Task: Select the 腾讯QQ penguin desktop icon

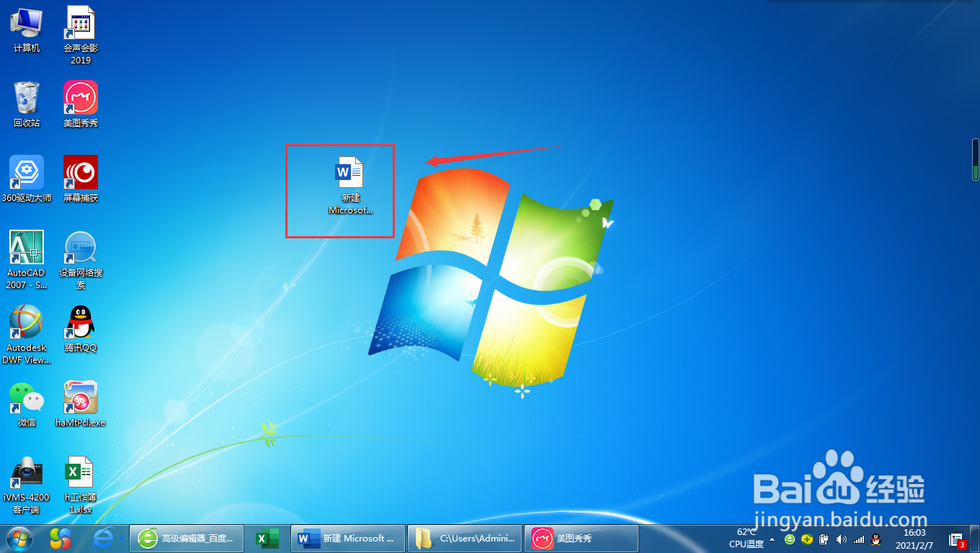Action: point(81,329)
